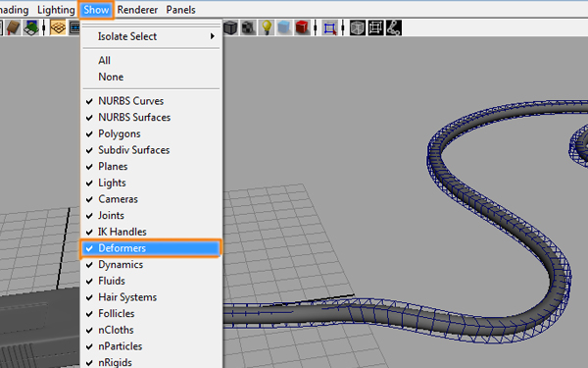Click the light blue cube shadows icon
Image resolution: width=588 pixels, height=368 pixels.
pos(284,27)
